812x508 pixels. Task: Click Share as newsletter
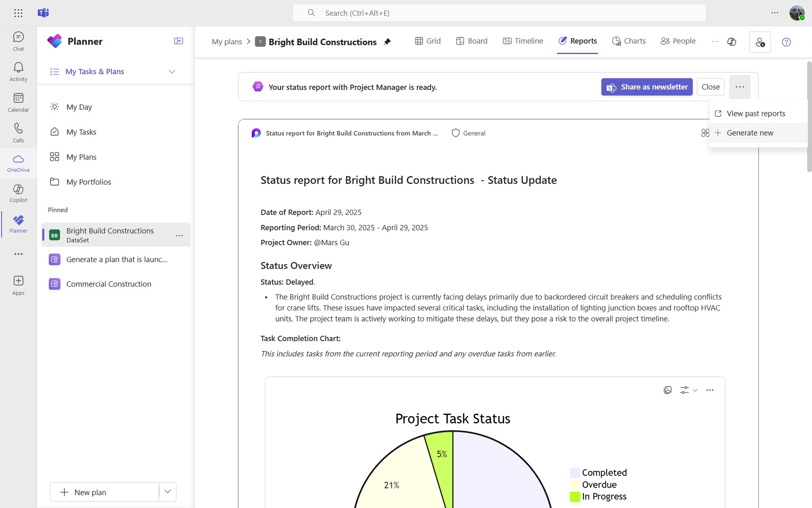pos(646,87)
